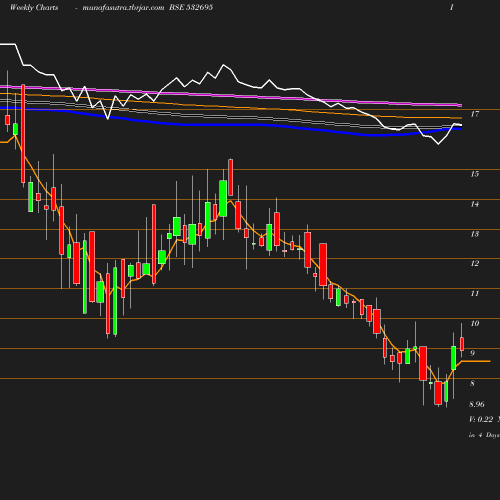The height and width of the screenshot is (500, 500).
Task: Click the 'munafasutra.tbrjar.com' source text
Action: click(x=123, y=8)
